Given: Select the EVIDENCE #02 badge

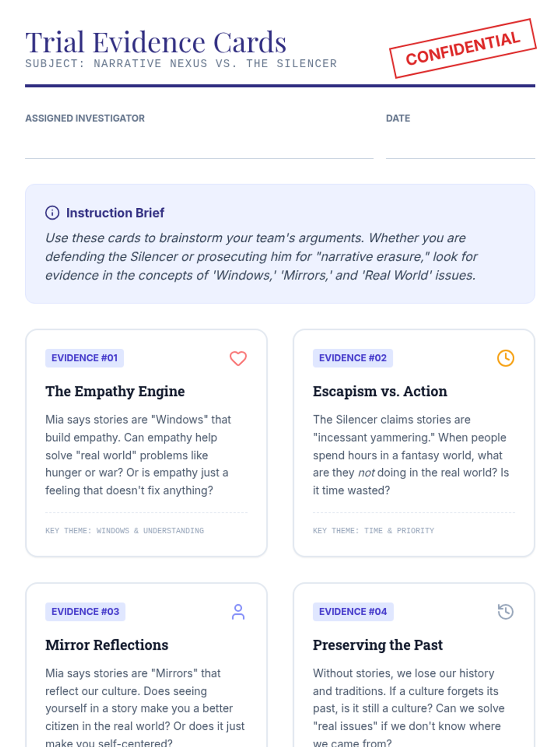Looking at the screenshot, I should pos(352,358).
